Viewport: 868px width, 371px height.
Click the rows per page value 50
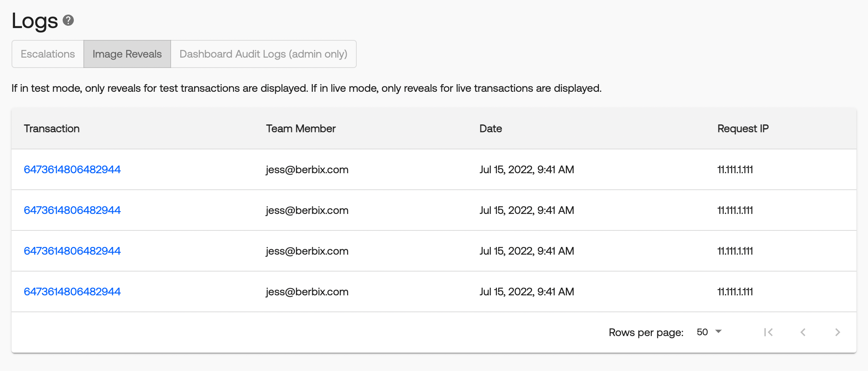(702, 332)
